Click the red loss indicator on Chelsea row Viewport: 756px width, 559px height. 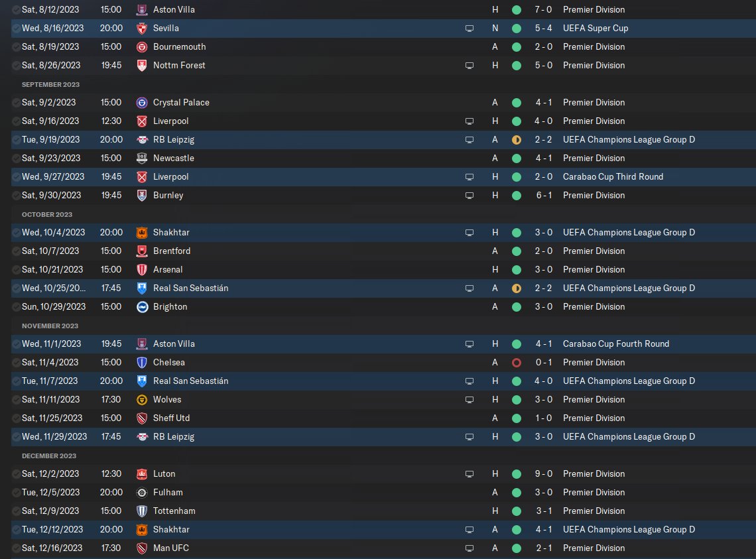517,363
